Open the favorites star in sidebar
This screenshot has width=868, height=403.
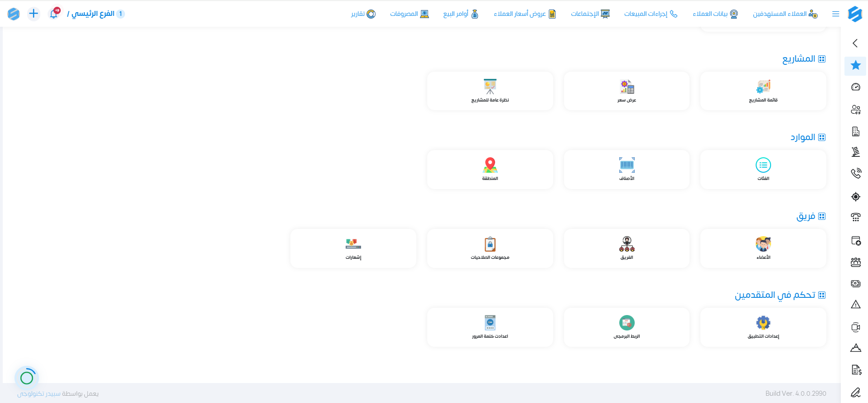[855, 65]
